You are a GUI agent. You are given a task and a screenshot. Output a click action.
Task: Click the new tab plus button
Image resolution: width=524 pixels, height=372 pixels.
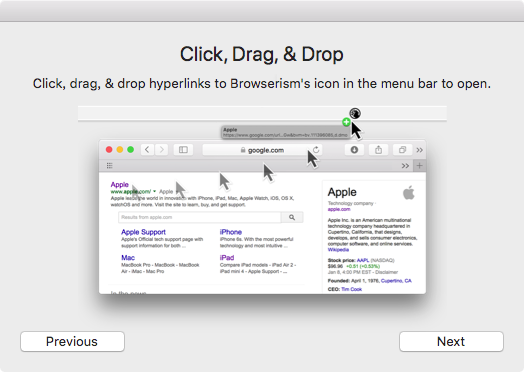click(x=419, y=165)
